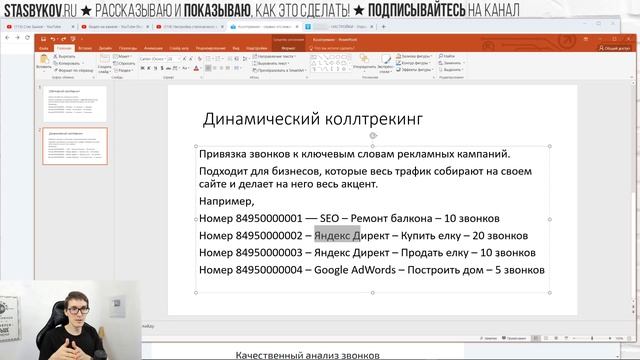Click Convert to SmartArt (Преобразовать в SmartArt)
The height and width of the screenshot is (360, 640).
tap(279, 70)
